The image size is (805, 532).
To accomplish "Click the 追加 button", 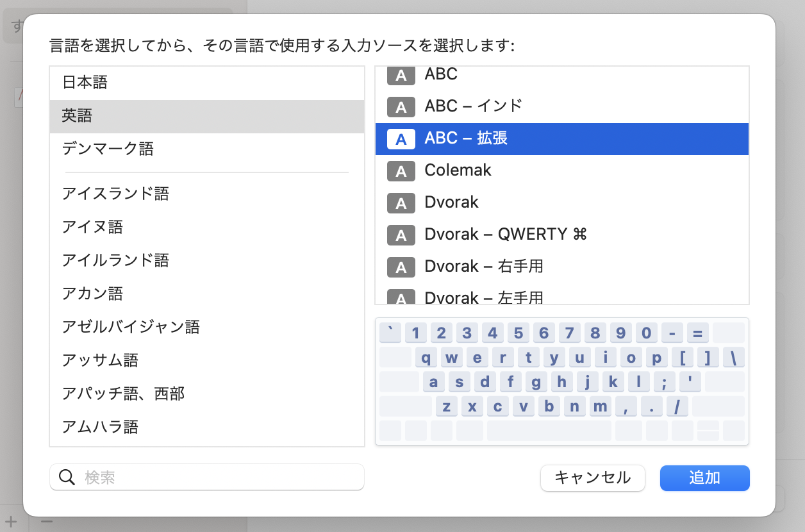I will (704, 478).
